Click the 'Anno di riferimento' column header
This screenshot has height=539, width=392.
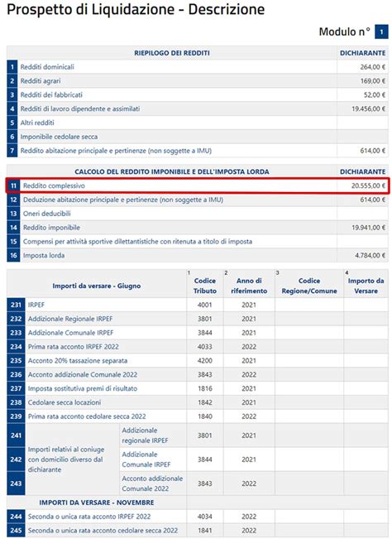pos(249,286)
